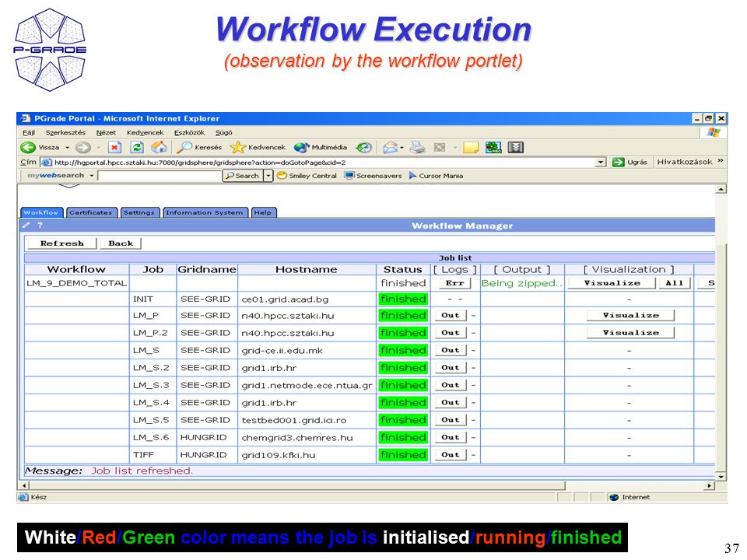Viewport: 747px width, 560px height.
Task: Open the Multimédia toolbar icon
Action: click(x=301, y=148)
